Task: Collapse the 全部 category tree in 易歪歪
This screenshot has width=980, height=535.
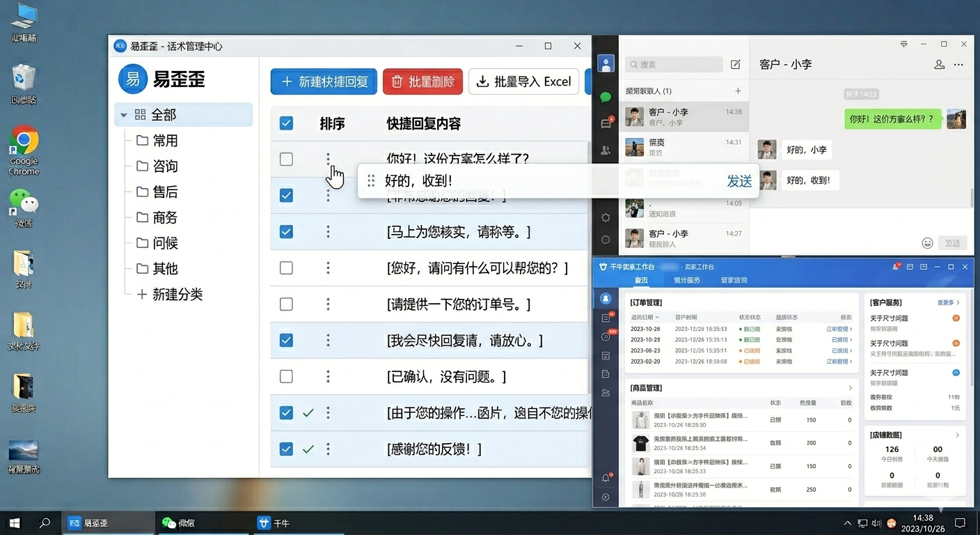Action: click(x=124, y=115)
